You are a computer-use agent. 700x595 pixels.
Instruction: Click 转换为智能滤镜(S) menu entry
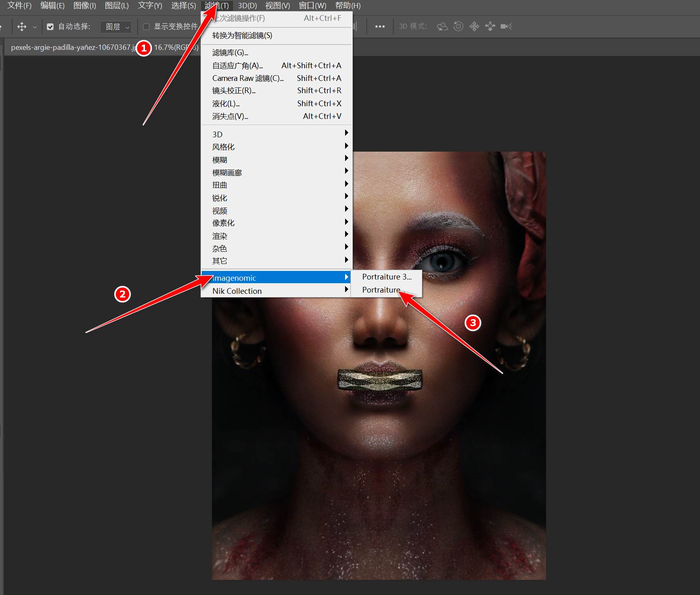click(x=242, y=36)
